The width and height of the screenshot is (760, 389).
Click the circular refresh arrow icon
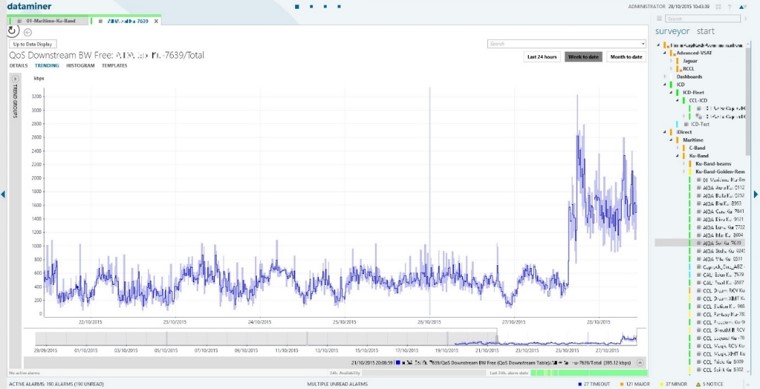[x=13, y=31]
